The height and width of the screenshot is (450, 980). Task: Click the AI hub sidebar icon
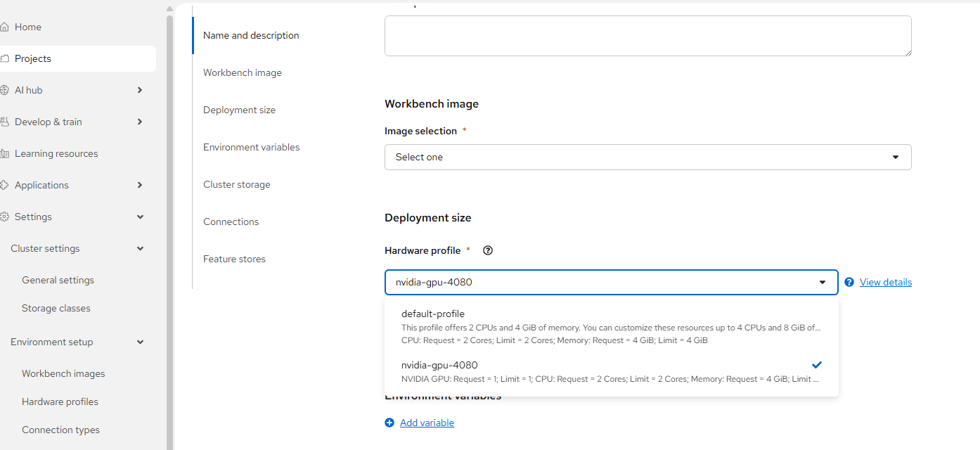pos(5,90)
